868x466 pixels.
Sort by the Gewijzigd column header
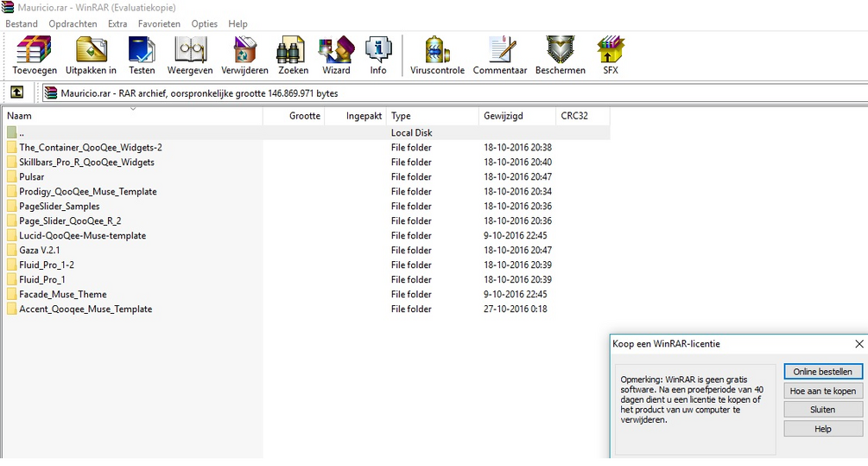517,116
